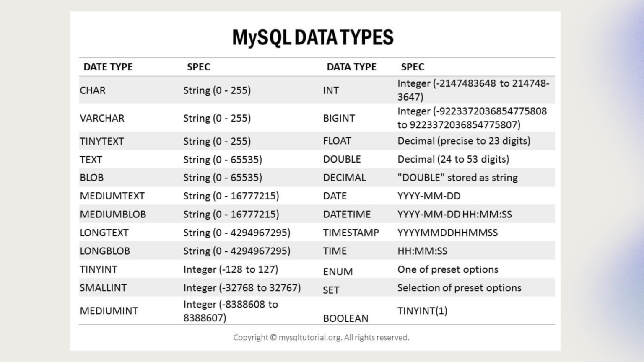Select the CHAR row label
The height and width of the screenshot is (362, 644).
tap(93, 90)
